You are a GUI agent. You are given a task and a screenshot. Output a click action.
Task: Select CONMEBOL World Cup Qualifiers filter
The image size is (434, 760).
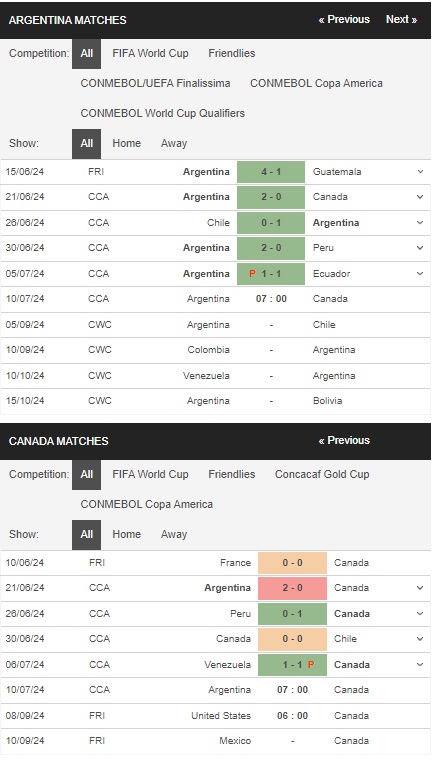tap(162, 113)
